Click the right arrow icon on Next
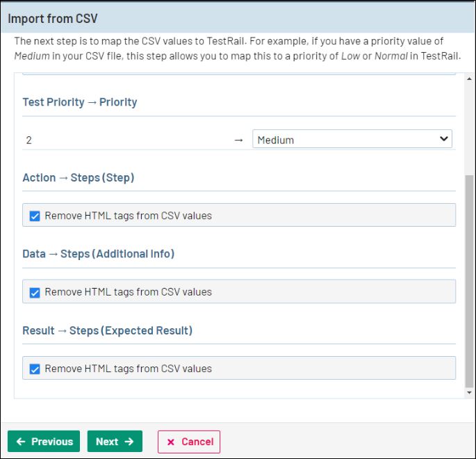 point(129,442)
